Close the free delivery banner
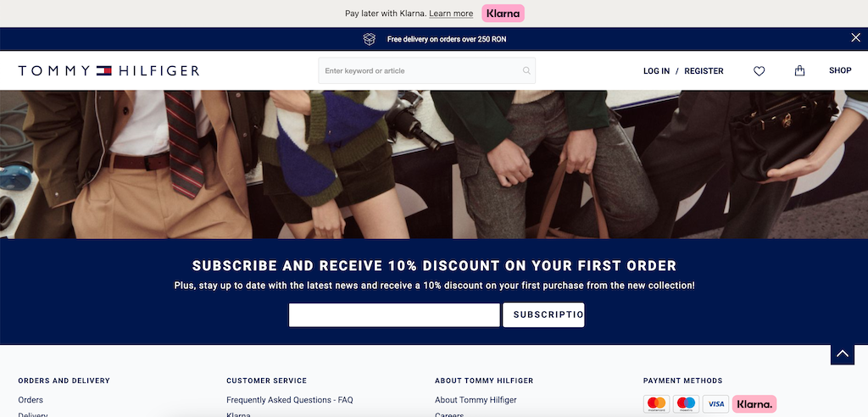Viewport: 868px width, 417px height. click(855, 37)
